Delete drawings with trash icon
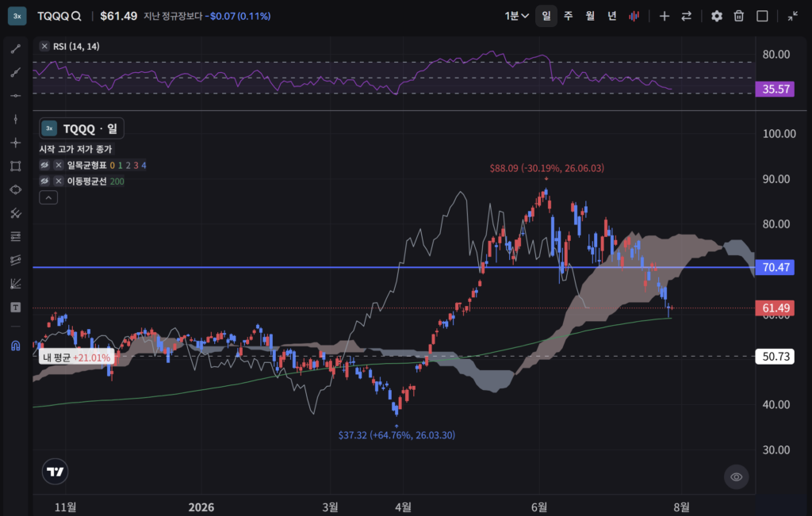Image resolution: width=812 pixels, height=516 pixels. [x=739, y=16]
